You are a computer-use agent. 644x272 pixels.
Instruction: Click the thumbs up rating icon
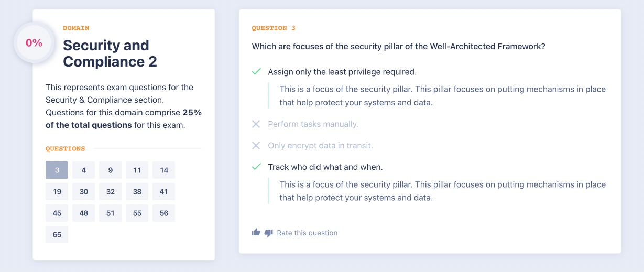(x=256, y=232)
